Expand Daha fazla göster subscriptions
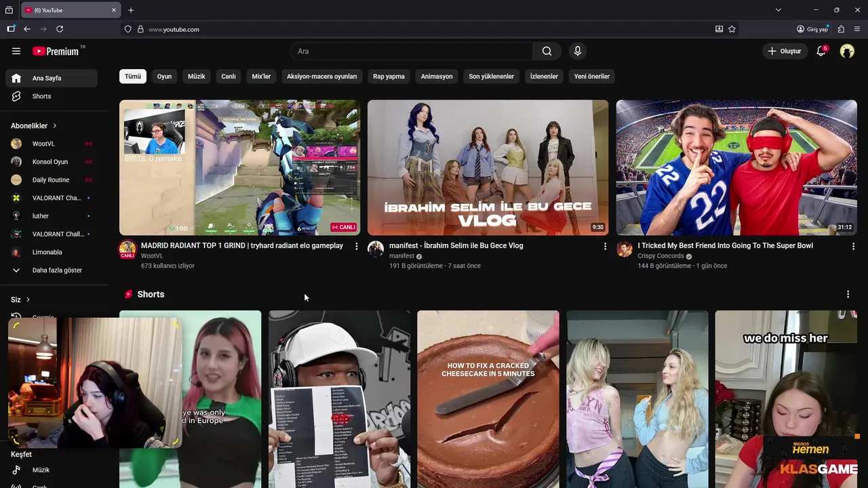This screenshot has height=488, width=868. point(52,270)
